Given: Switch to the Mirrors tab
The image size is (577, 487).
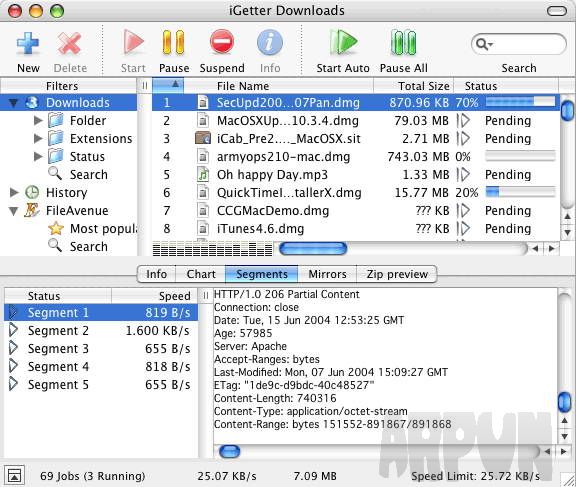Looking at the screenshot, I should click(327, 274).
